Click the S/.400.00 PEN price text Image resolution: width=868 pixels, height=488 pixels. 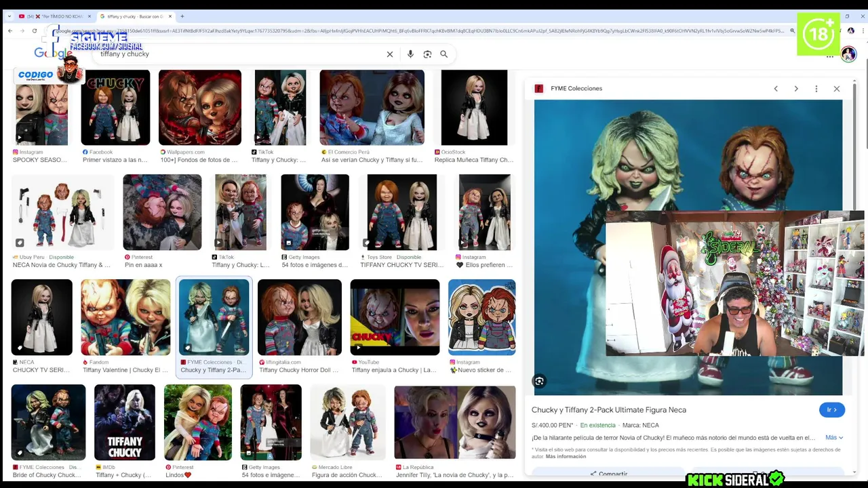tap(552, 426)
